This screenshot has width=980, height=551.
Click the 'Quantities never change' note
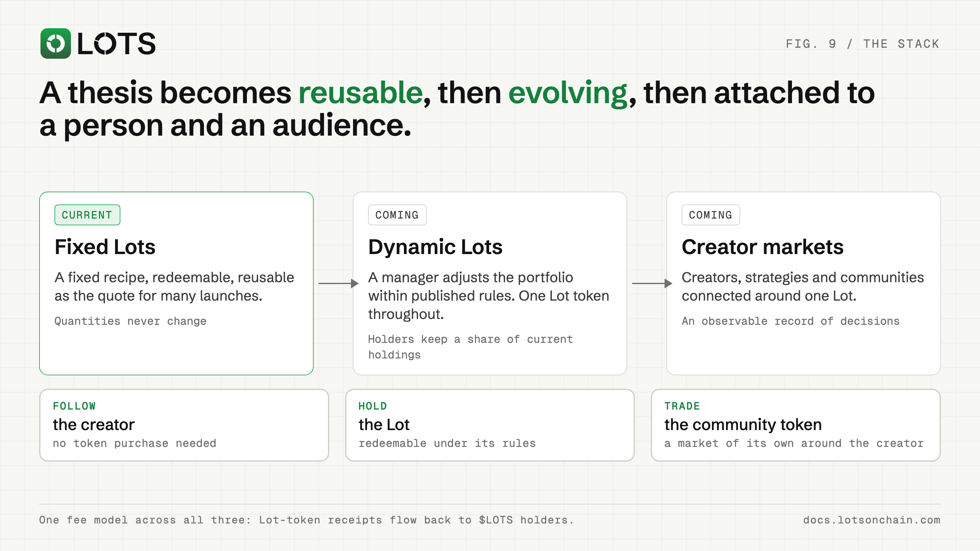[x=130, y=321]
